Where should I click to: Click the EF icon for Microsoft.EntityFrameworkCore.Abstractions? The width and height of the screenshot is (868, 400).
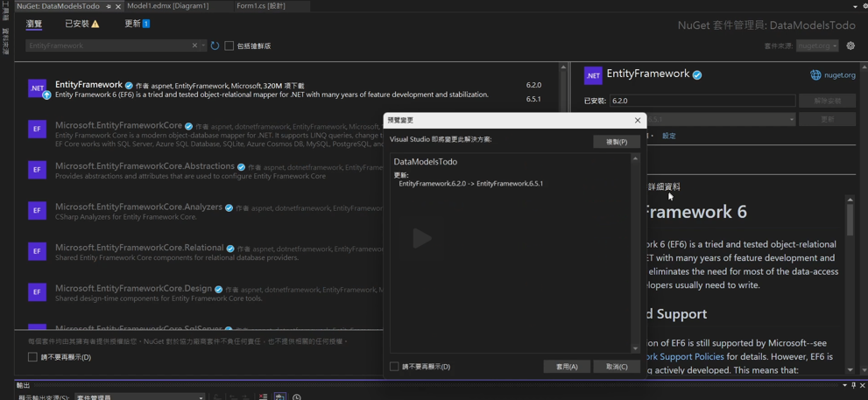click(37, 170)
